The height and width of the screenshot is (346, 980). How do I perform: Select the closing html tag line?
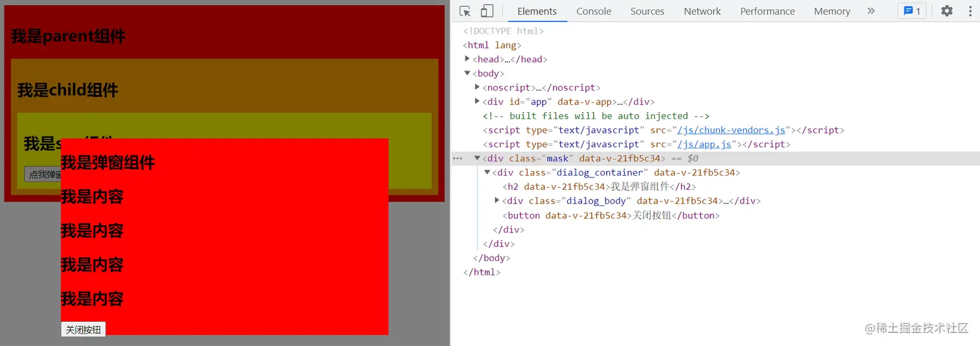(x=482, y=272)
